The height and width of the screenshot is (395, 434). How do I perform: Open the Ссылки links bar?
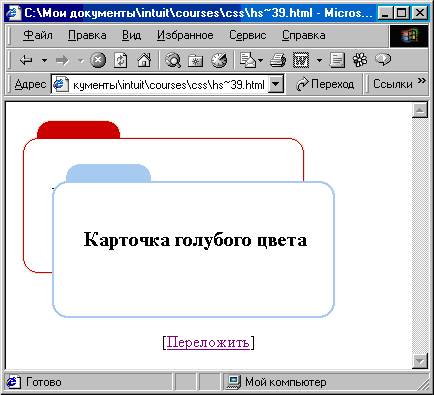click(x=393, y=84)
